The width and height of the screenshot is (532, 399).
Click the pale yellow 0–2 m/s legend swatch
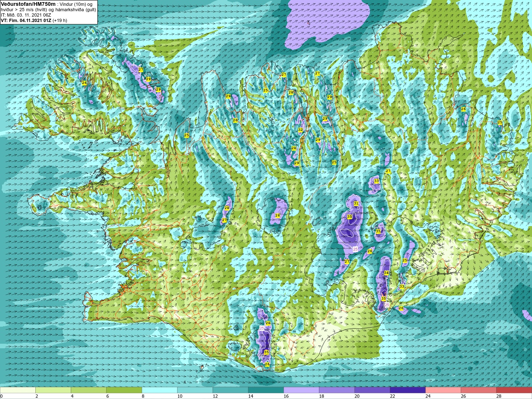(x=18, y=390)
